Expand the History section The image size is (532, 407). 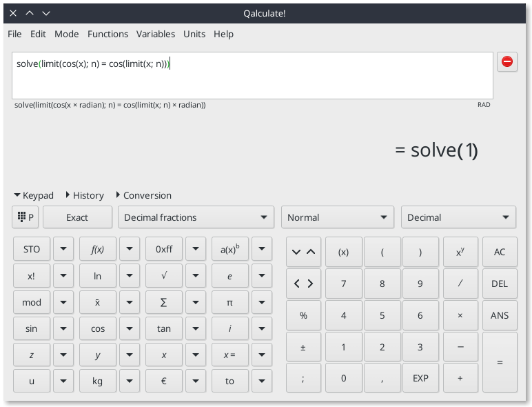pos(85,195)
